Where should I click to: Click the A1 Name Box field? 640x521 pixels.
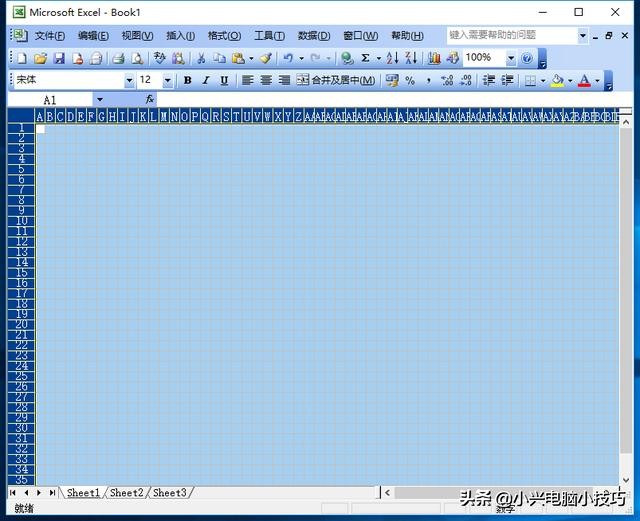tap(50, 100)
